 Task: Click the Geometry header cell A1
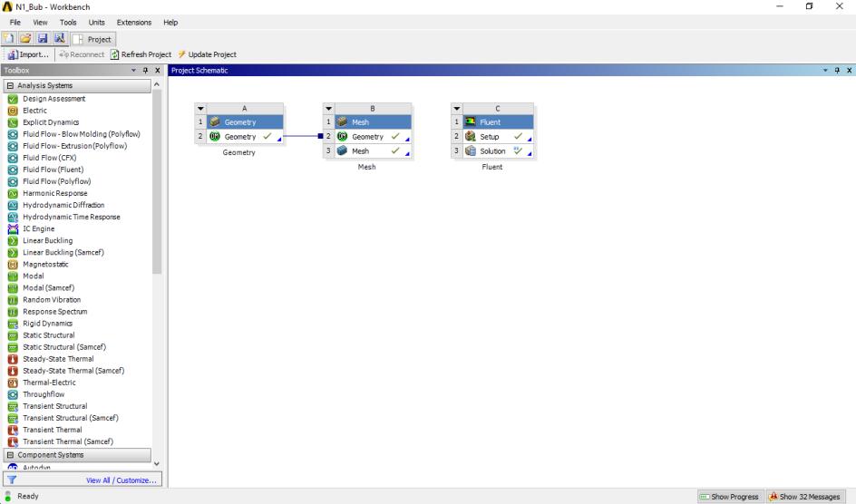coord(245,122)
